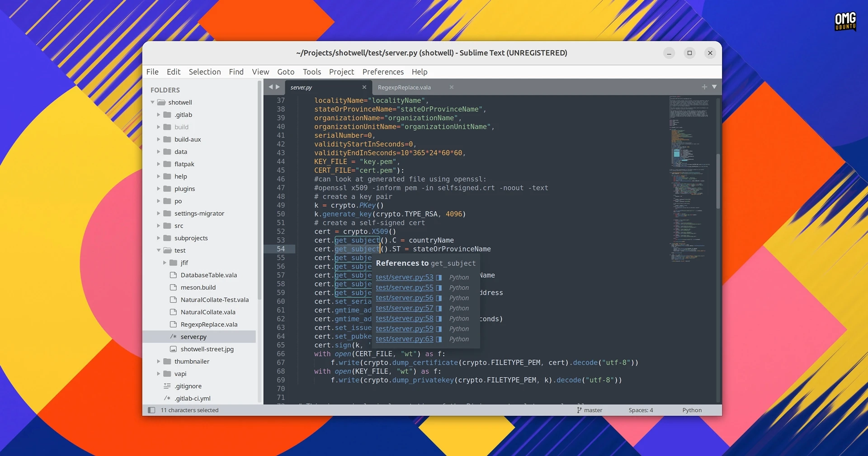Image resolution: width=868 pixels, height=456 pixels.
Task: Expand the .gitlab folder
Action: (x=159, y=115)
